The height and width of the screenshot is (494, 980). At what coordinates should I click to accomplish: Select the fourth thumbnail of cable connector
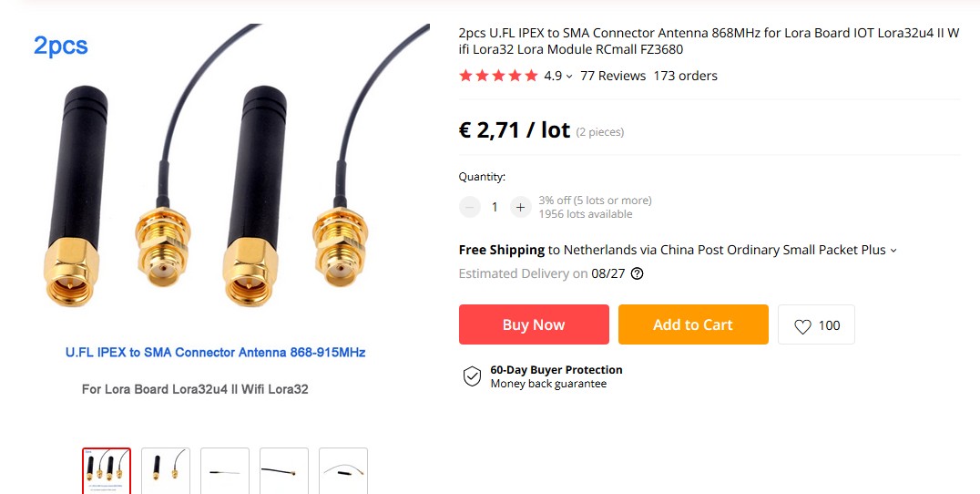click(284, 470)
